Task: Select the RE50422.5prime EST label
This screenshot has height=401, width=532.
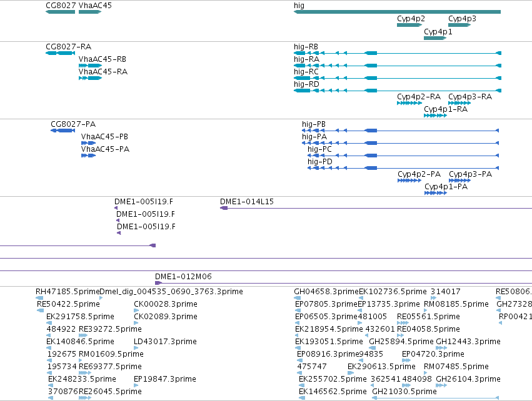Action: 69,304
